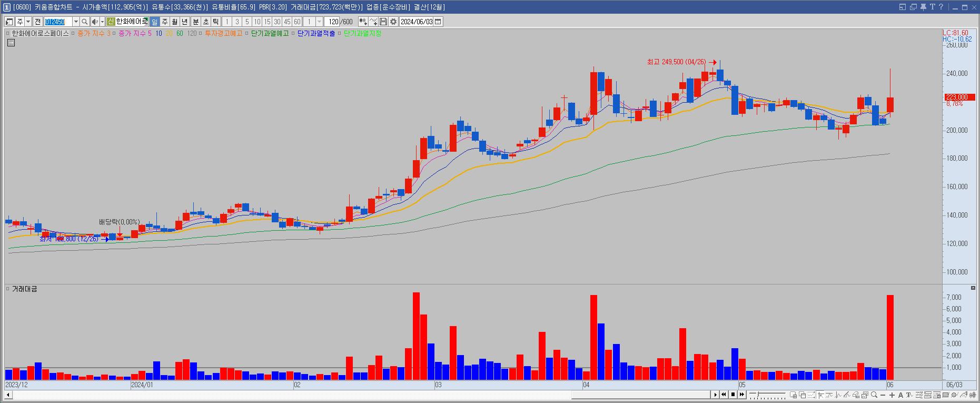Click the plus zoom-in icon in bottom toolbar
This screenshot has height=403, width=980.
pyautogui.click(x=892, y=395)
